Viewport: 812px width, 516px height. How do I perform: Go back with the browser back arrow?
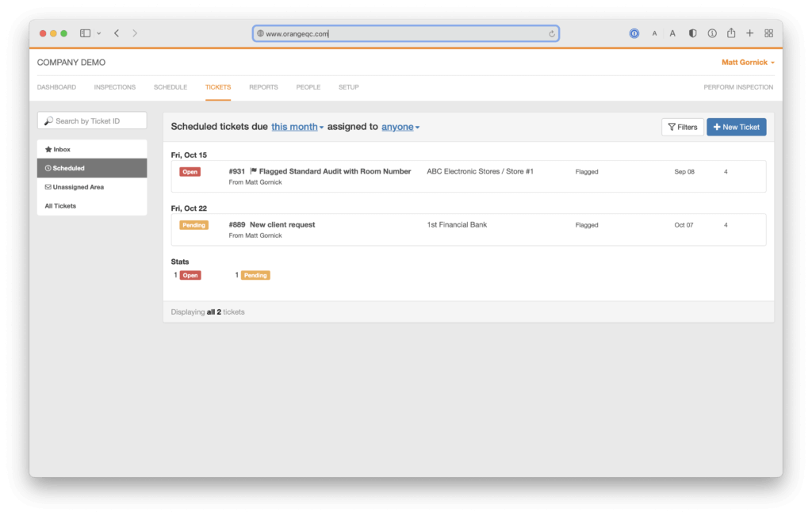pyautogui.click(x=117, y=33)
